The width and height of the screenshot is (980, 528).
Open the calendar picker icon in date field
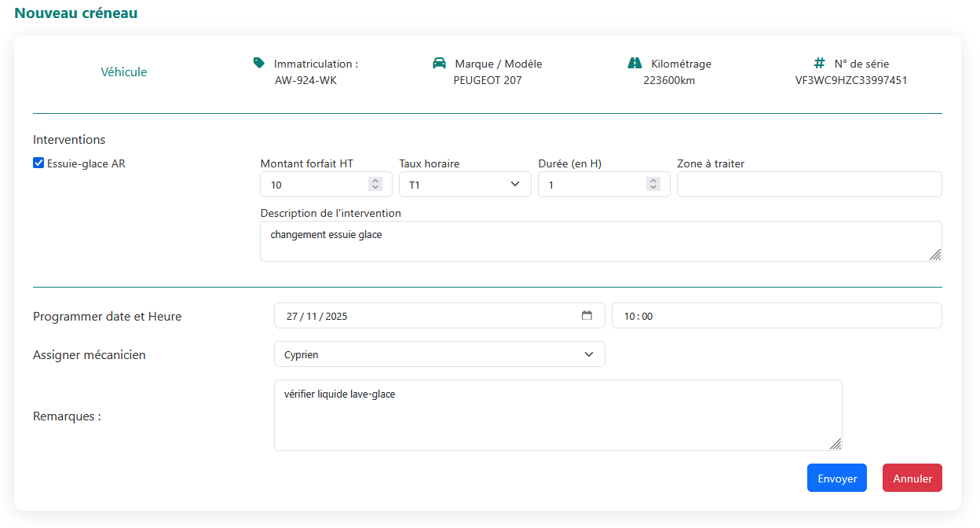[x=587, y=316]
